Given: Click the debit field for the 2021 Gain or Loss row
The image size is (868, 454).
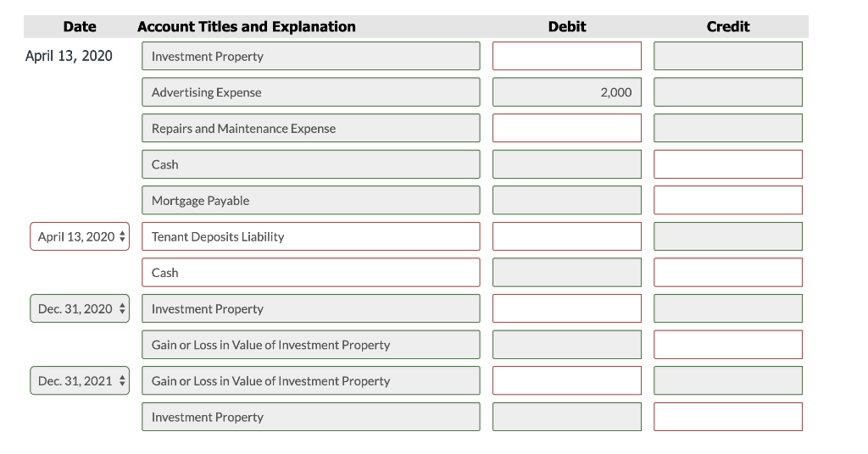Looking at the screenshot, I should pos(567,380).
